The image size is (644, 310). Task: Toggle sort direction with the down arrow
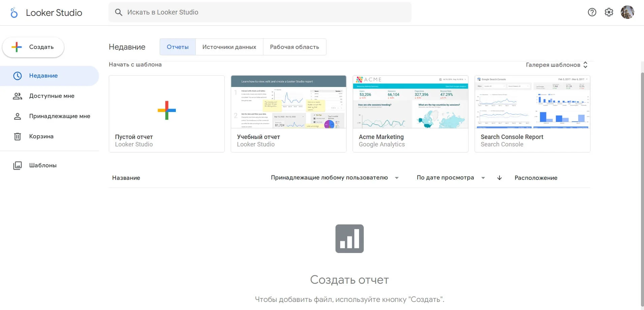tap(499, 178)
